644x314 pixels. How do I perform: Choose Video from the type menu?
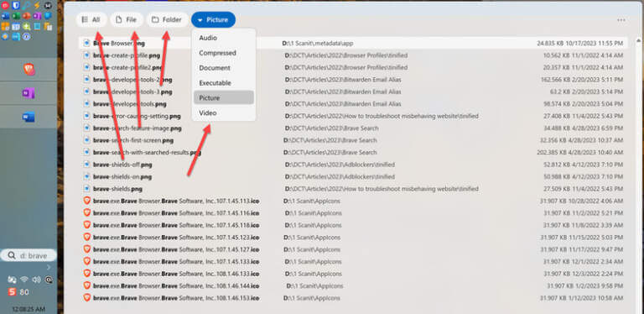224,113
